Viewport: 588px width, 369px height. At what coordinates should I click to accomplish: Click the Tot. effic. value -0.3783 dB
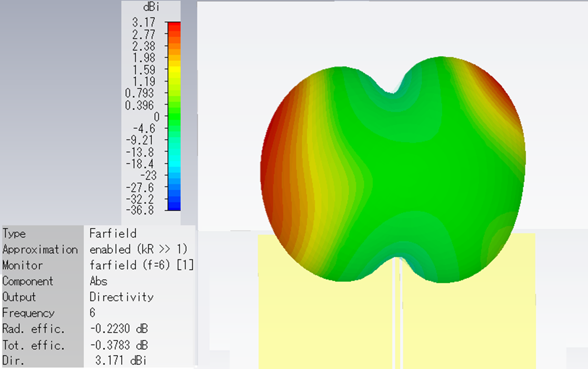119,345
